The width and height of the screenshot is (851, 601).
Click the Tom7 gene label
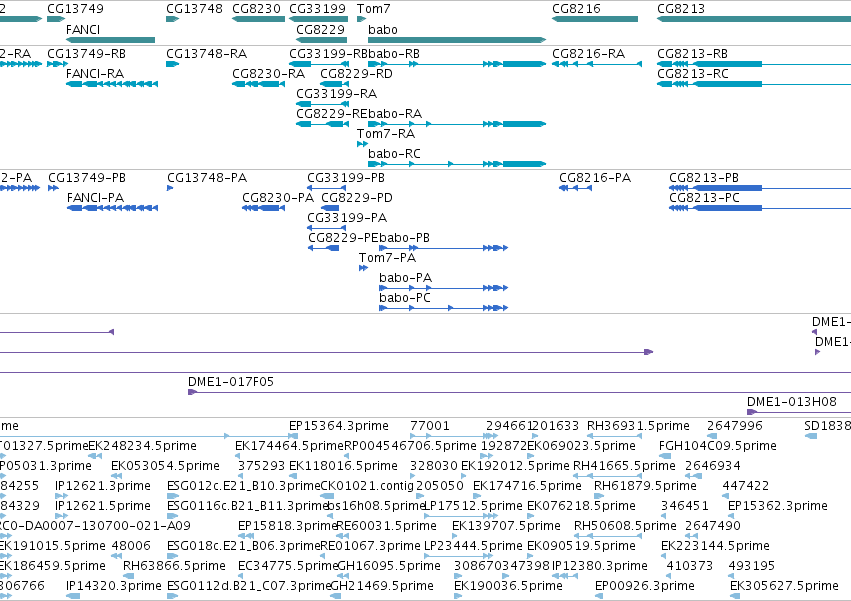click(x=373, y=9)
